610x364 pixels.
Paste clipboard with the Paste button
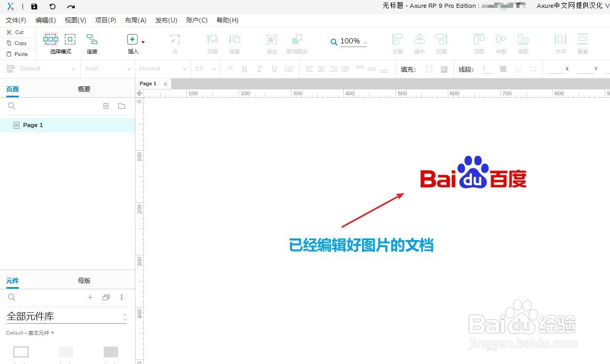pos(17,54)
